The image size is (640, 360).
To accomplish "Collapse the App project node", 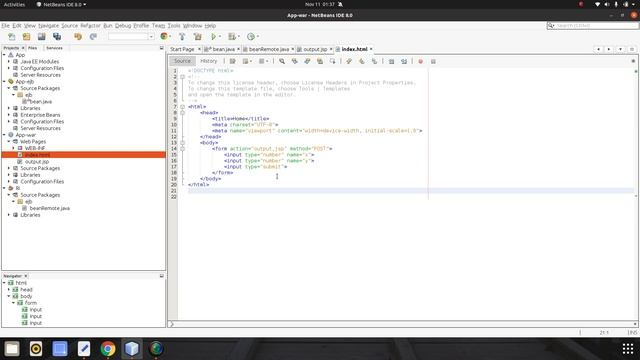I will tap(4, 55).
